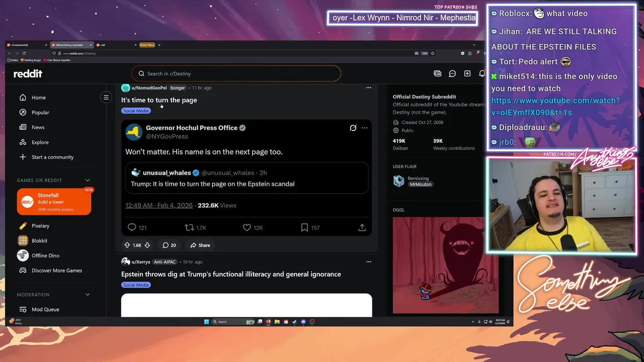Screen dimensions: 644x362
Task: Collapse the Moderation section
Action: point(88,295)
